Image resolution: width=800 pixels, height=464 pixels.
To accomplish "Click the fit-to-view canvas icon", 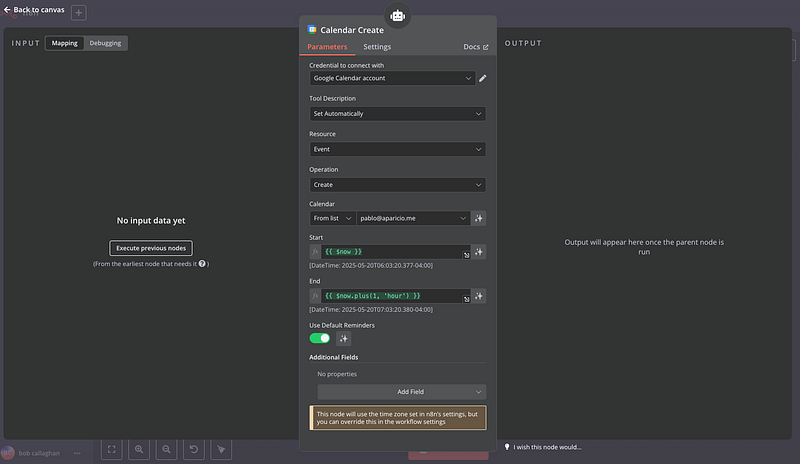I will pyautogui.click(x=111, y=450).
